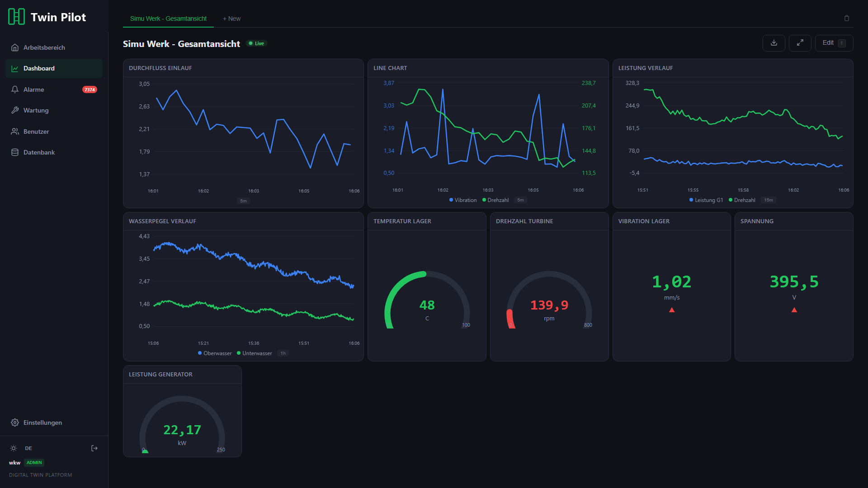Click 15m range chip in Leistung Verlauf
The height and width of the screenshot is (488, 868).
tap(769, 200)
